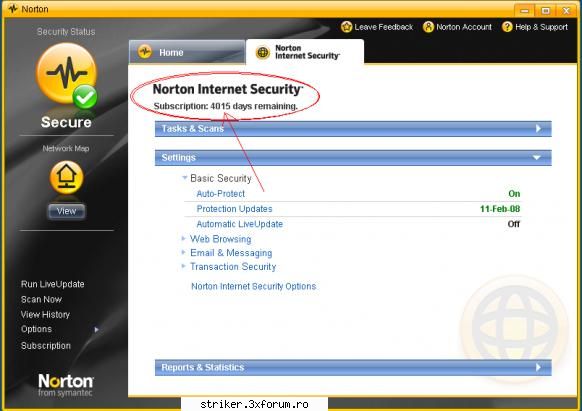The height and width of the screenshot is (411, 582).
Task: Select the Norton Internet Security tab label
Action: [x=307, y=52]
